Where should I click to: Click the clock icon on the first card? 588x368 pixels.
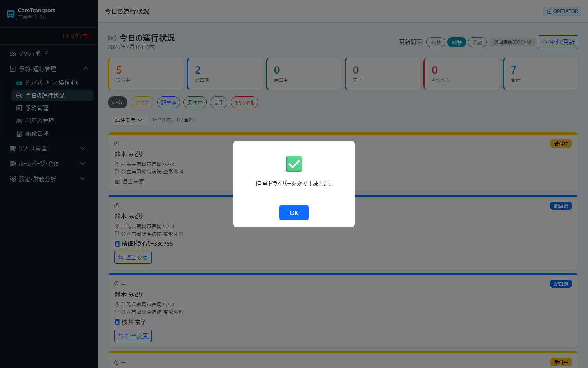(x=117, y=144)
